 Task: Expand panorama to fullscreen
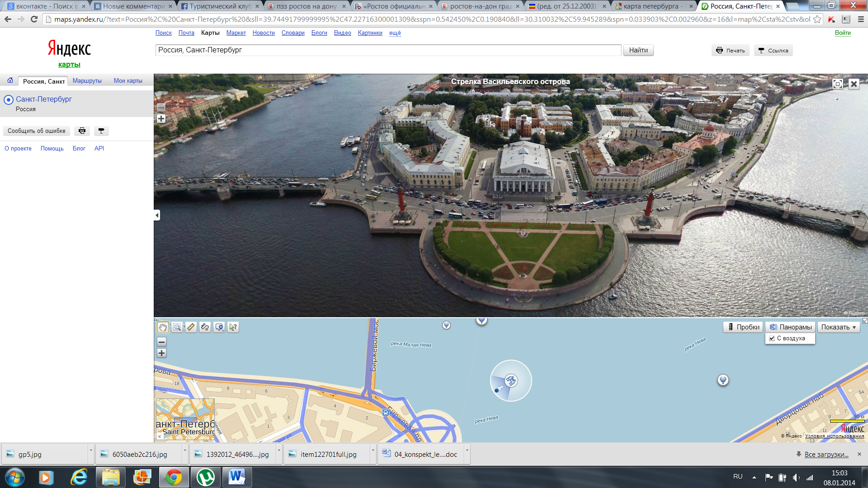838,84
